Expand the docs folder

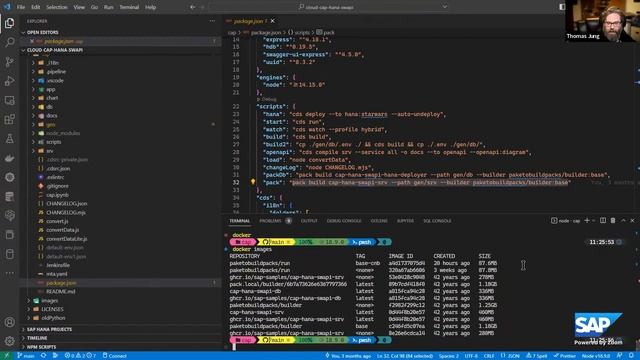51,116
